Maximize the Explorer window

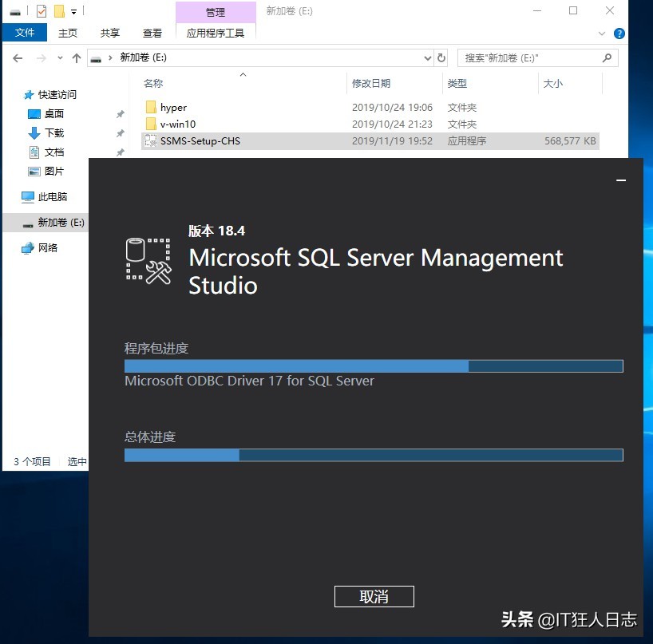pyautogui.click(x=573, y=11)
